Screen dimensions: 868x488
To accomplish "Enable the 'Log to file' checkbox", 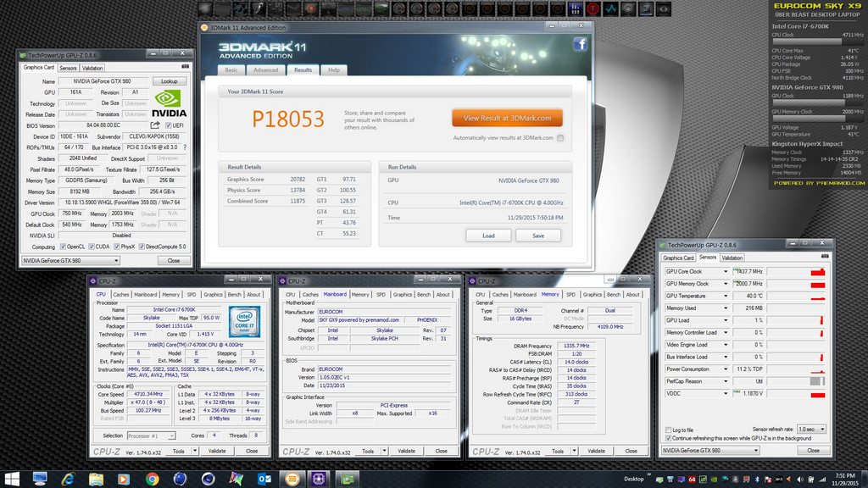I will tap(668, 430).
